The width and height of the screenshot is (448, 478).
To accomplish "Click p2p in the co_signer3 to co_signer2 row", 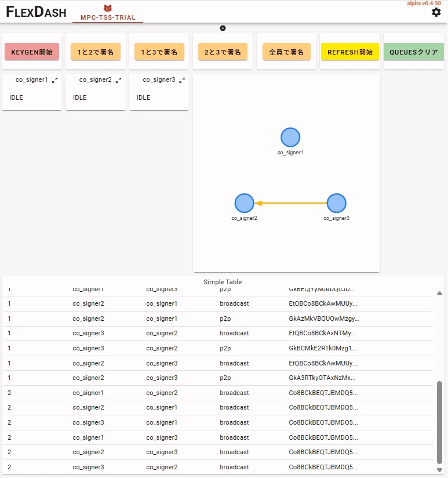I will 225,348.
